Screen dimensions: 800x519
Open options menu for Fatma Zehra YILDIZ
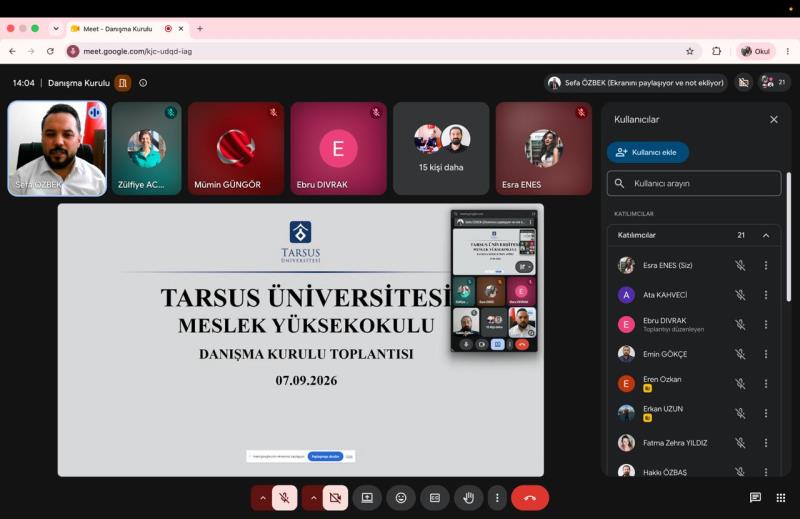(x=766, y=443)
